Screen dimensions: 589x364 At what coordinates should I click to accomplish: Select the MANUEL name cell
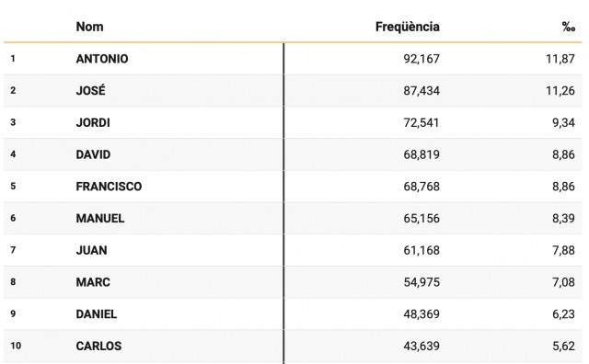pos(100,218)
